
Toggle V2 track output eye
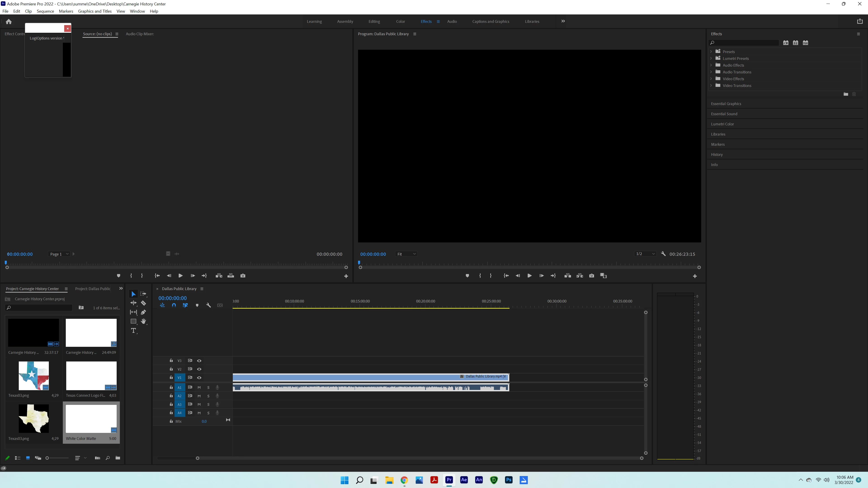(199, 369)
